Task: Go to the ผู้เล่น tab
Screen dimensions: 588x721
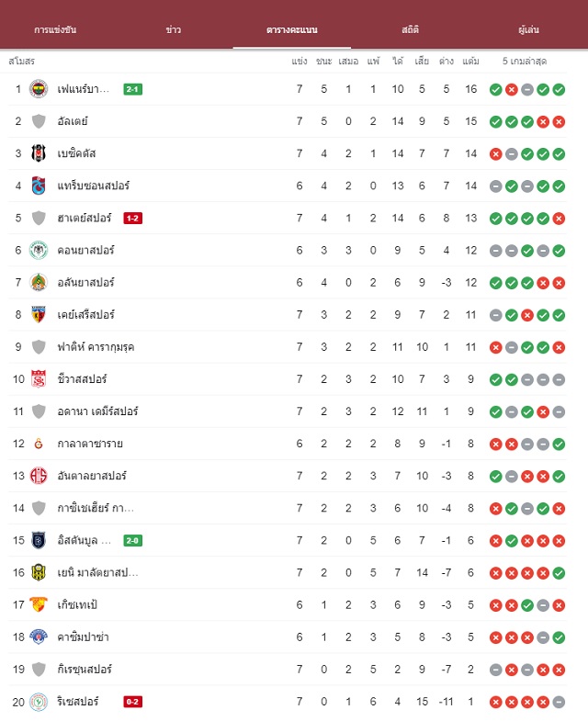Action: (x=528, y=30)
